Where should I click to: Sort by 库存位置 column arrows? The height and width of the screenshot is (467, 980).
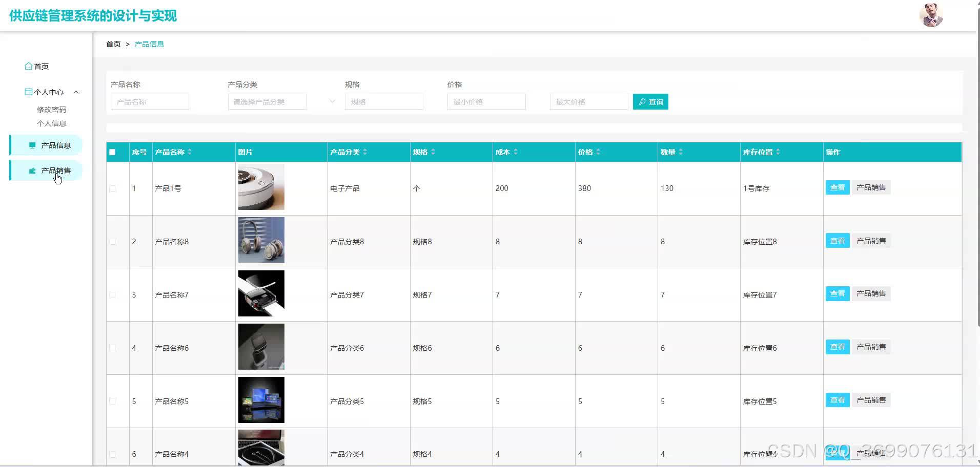778,152
